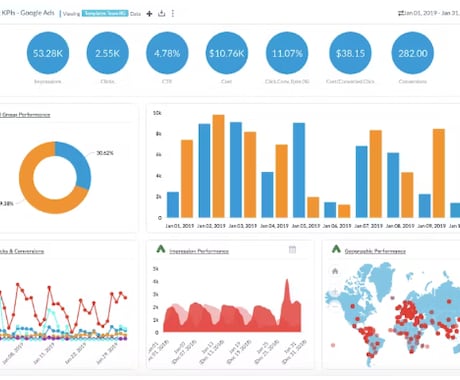Click the 282.00 Conversions KPI circle

tap(413, 53)
